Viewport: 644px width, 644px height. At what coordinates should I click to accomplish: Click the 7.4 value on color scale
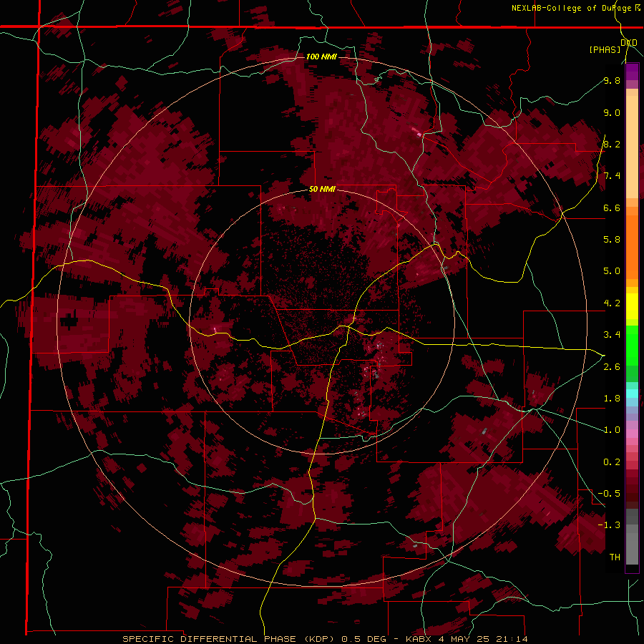pyautogui.click(x=612, y=176)
